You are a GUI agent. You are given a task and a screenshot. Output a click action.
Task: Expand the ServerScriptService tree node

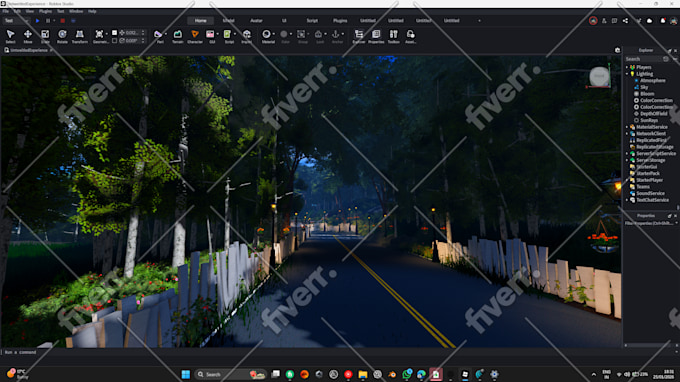pos(627,153)
